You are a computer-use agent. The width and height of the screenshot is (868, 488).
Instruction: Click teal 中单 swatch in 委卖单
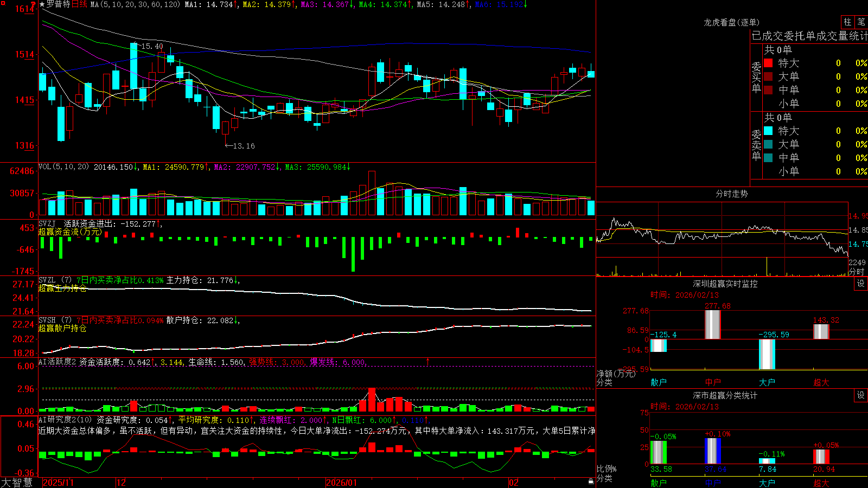(768, 158)
